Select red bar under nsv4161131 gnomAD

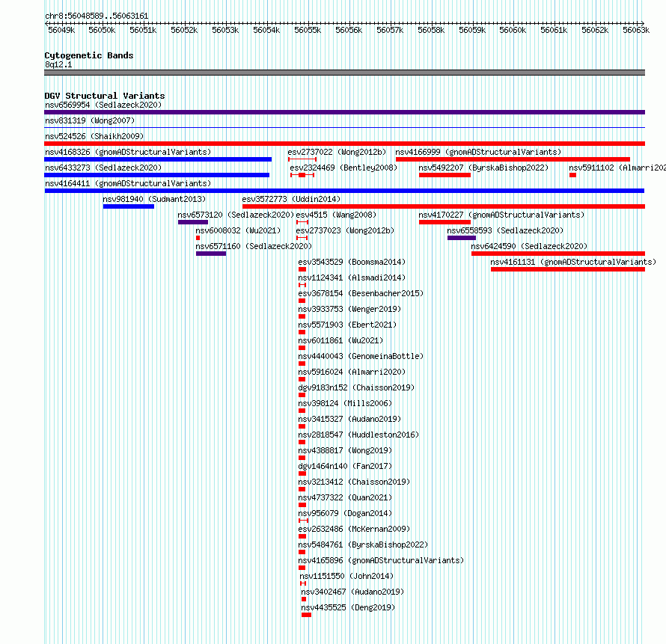(x=568, y=269)
